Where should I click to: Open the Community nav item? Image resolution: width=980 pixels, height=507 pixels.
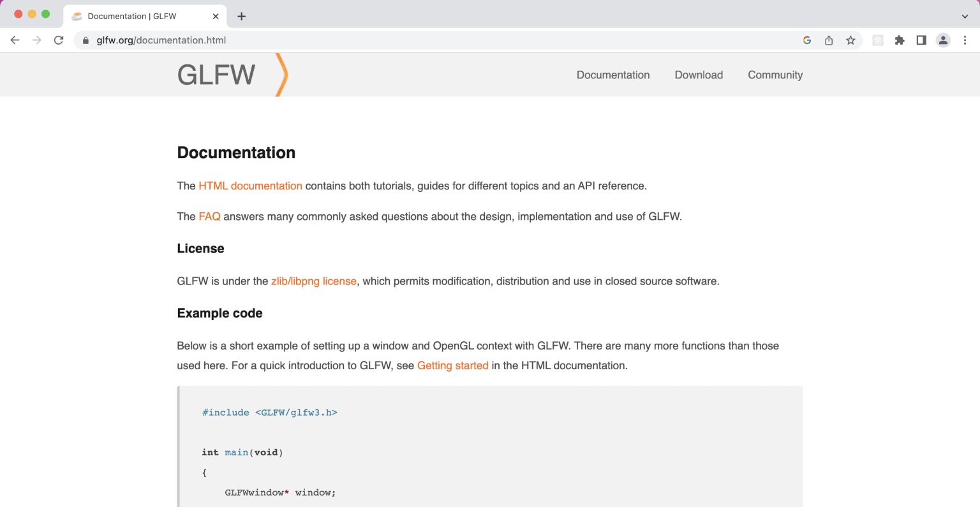(x=775, y=75)
